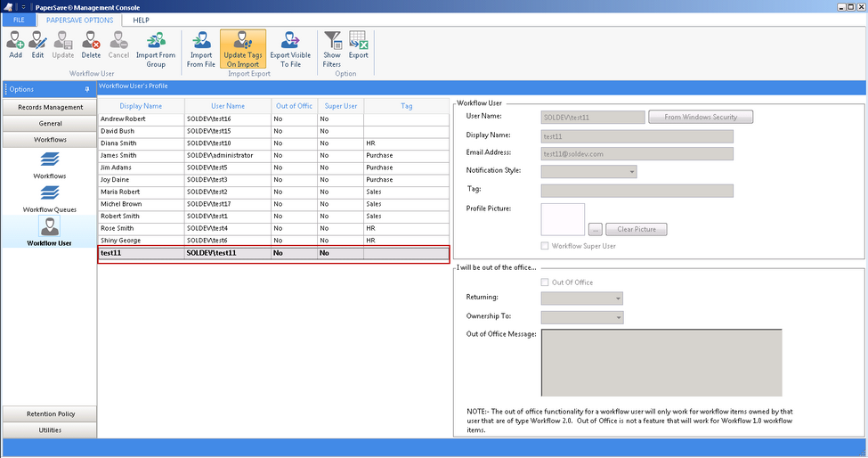Sort by Out of Office column

[294, 106]
